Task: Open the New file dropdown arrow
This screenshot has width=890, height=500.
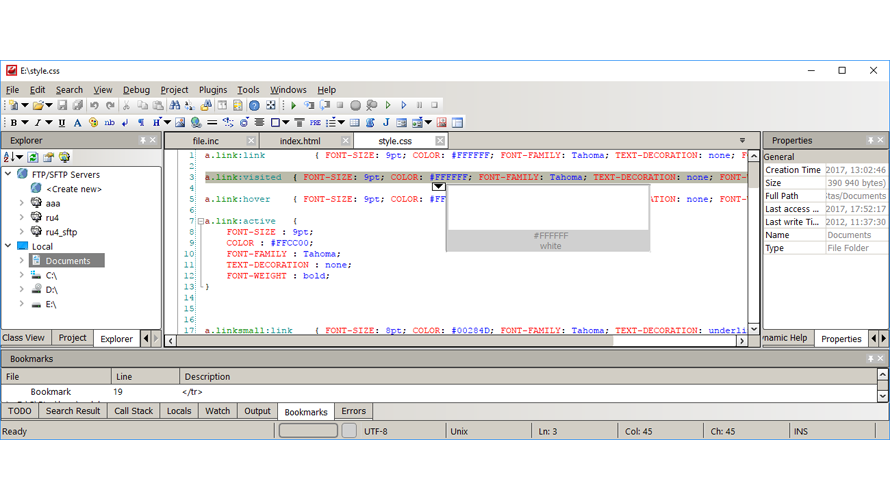Action: coord(24,106)
